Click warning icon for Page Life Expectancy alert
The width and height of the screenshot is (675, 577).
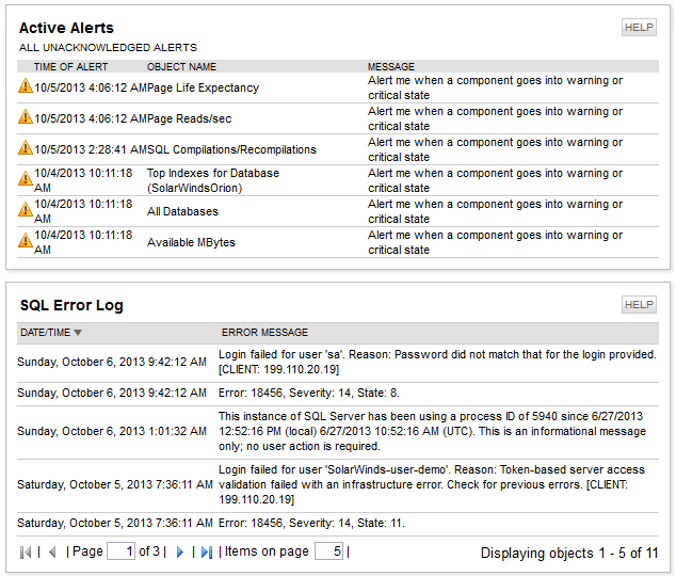25,86
